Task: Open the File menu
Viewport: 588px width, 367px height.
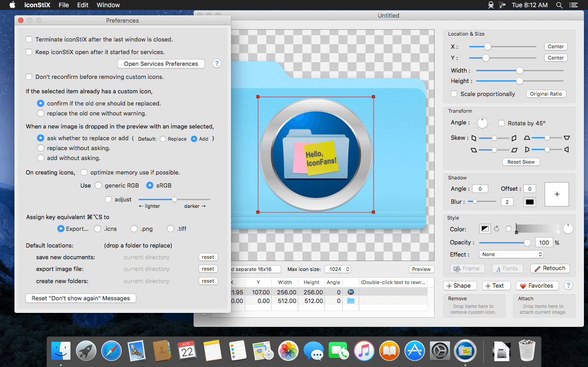Action: 64,5
